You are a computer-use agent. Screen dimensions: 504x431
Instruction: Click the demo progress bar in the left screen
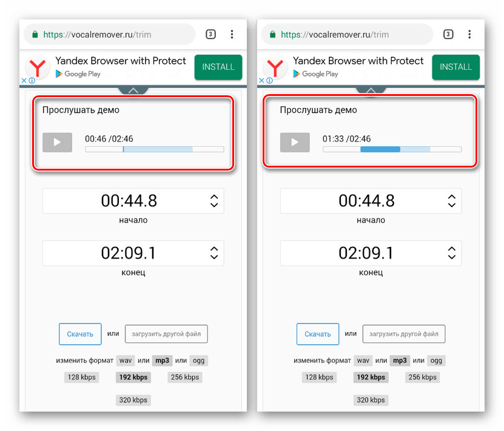pos(154,149)
